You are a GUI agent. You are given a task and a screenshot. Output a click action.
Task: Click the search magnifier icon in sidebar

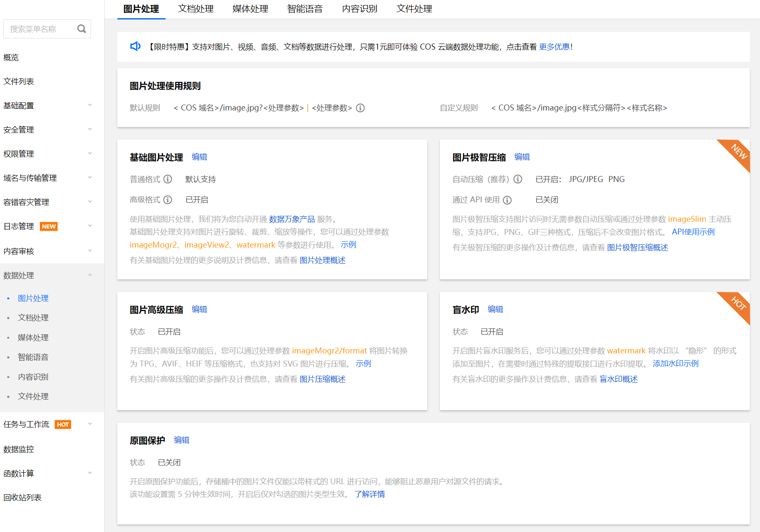(81, 29)
